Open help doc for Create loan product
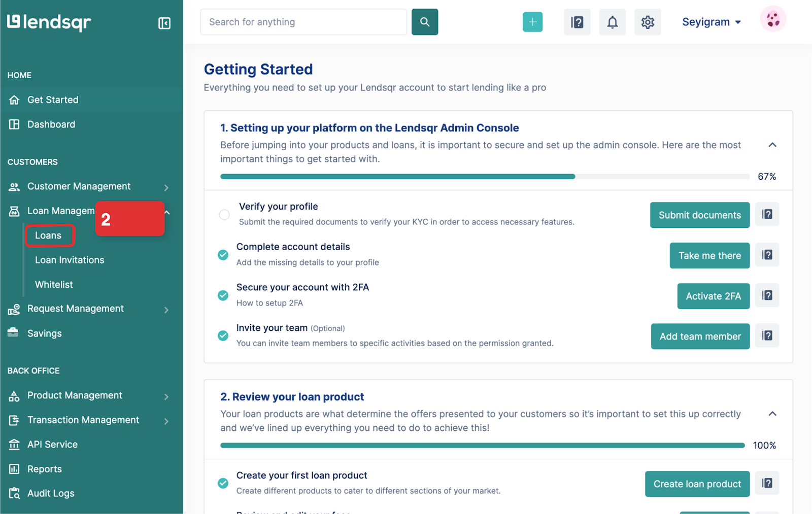This screenshot has width=812, height=514. (767, 483)
